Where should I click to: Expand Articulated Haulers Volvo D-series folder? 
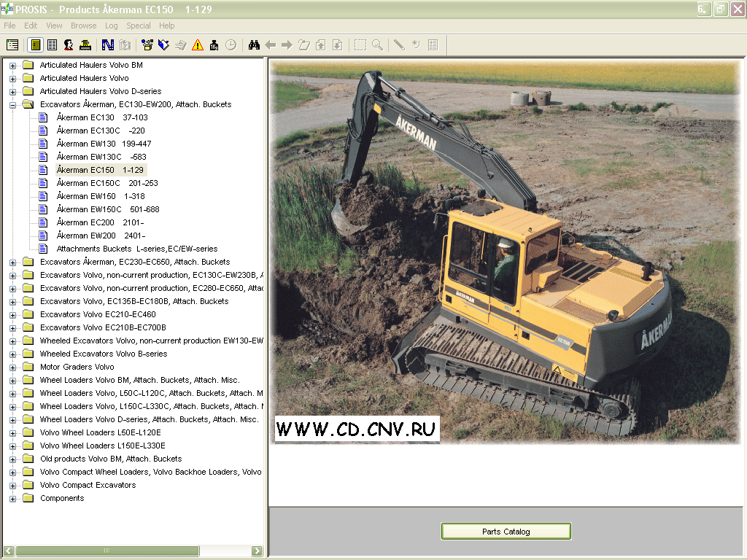point(13,92)
